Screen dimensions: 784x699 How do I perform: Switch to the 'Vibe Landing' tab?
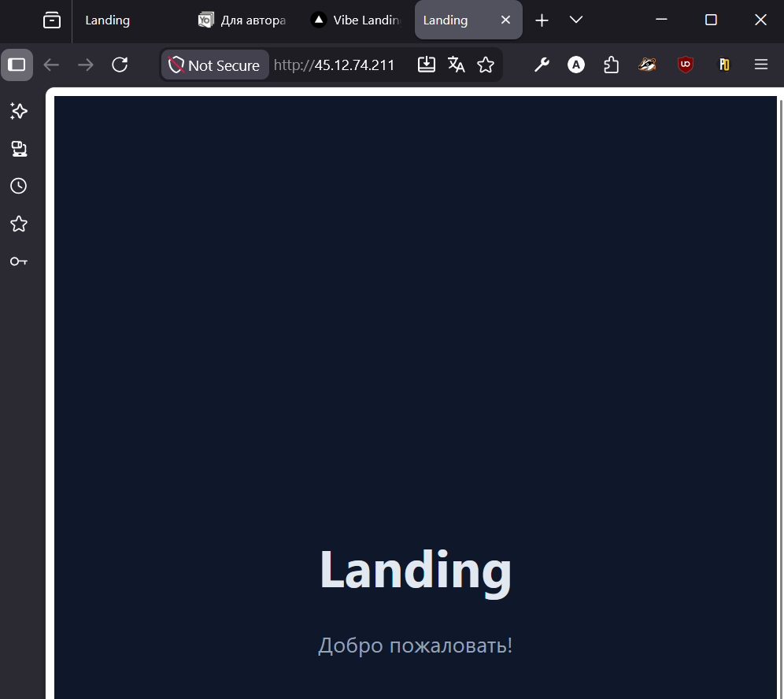click(356, 20)
